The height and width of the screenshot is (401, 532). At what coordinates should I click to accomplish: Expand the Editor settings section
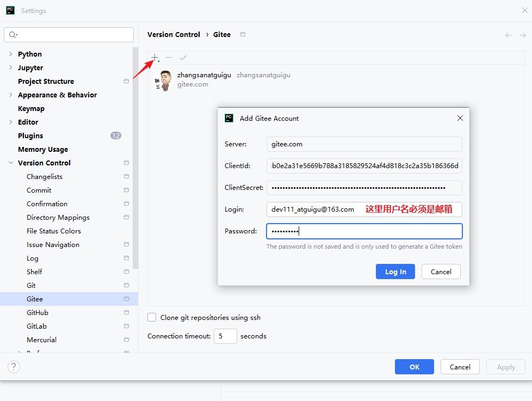pos(10,122)
